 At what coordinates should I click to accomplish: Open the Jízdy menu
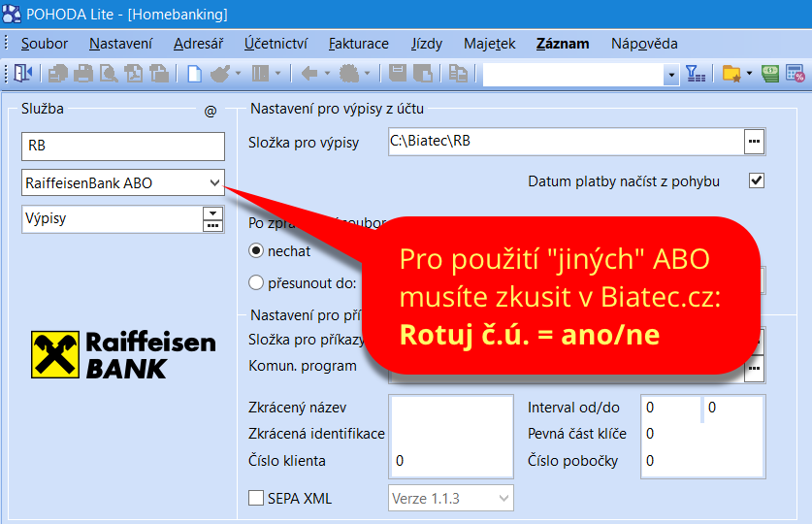pyautogui.click(x=427, y=44)
